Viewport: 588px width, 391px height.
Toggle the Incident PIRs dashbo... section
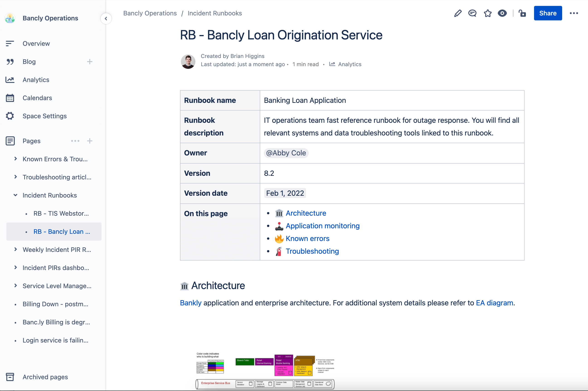point(16,268)
